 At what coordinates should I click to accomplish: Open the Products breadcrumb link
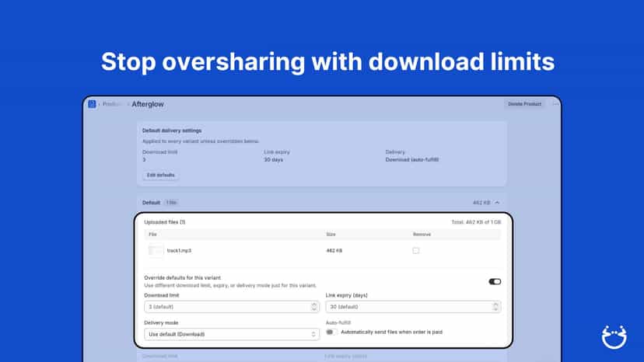click(x=112, y=104)
